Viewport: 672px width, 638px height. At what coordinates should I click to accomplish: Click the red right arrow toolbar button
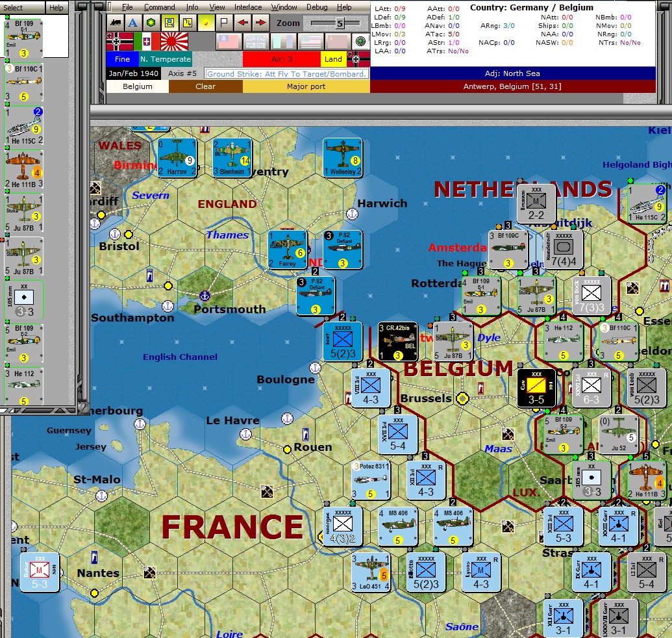(x=260, y=22)
